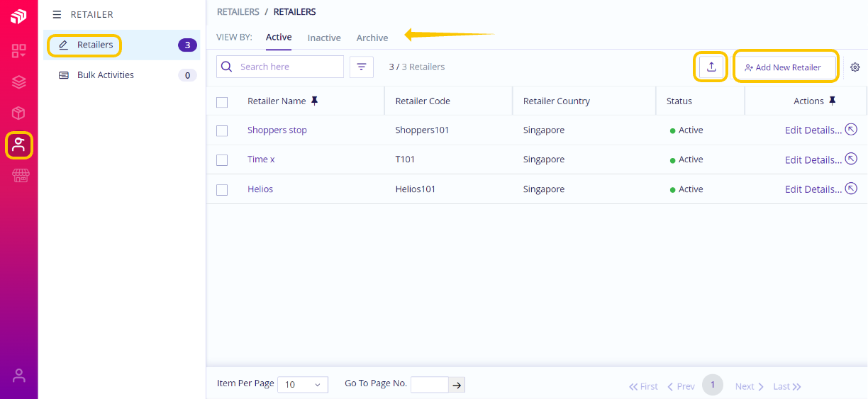Open the Shoppers stop retailer link
This screenshot has width=868, height=399.
point(277,130)
